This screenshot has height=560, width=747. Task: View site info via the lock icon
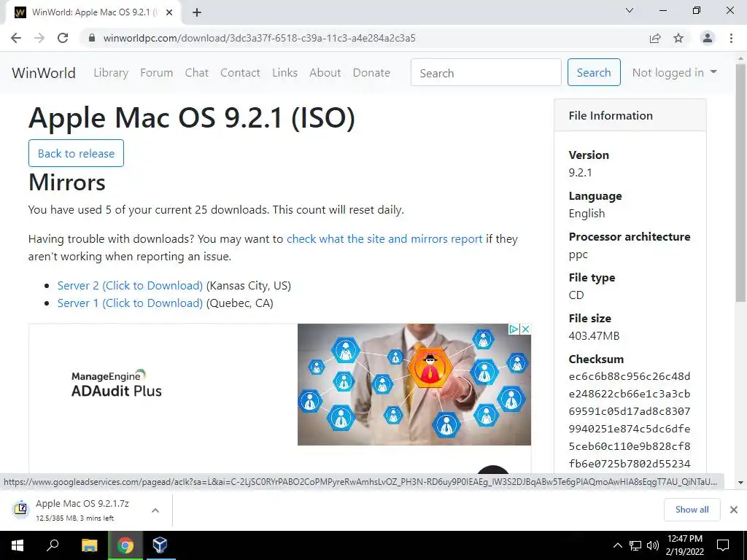coord(93,38)
